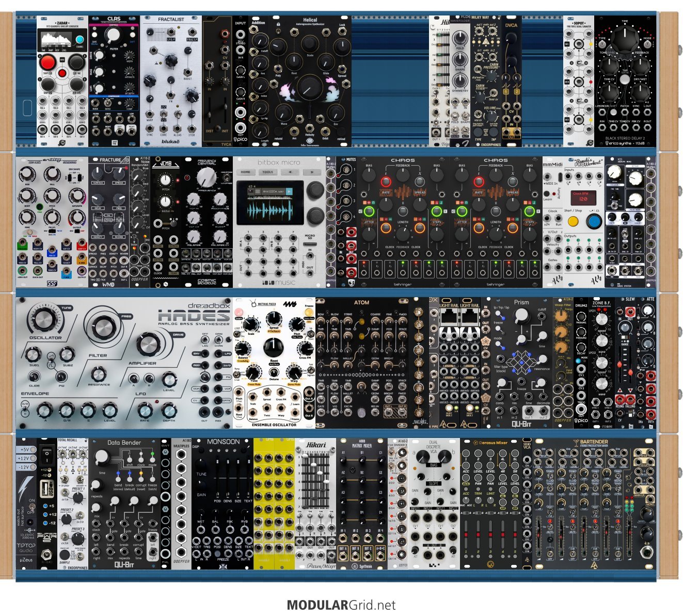Click the Reverb knob on Fracture
The width and height of the screenshot is (683, 616).
point(119,228)
